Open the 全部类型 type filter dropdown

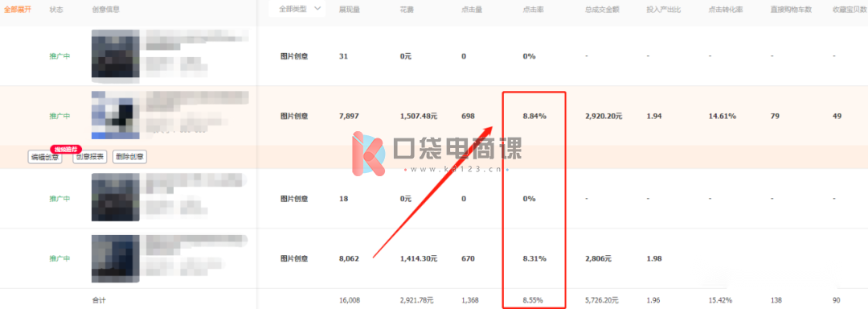pyautogui.click(x=297, y=9)
